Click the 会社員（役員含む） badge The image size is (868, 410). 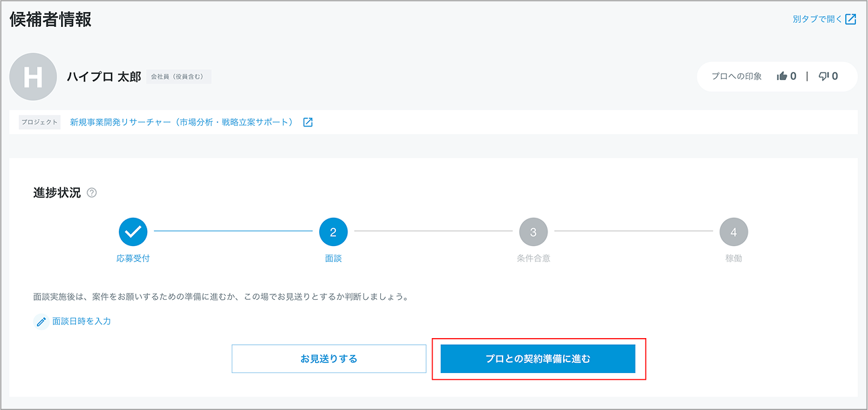178,77
